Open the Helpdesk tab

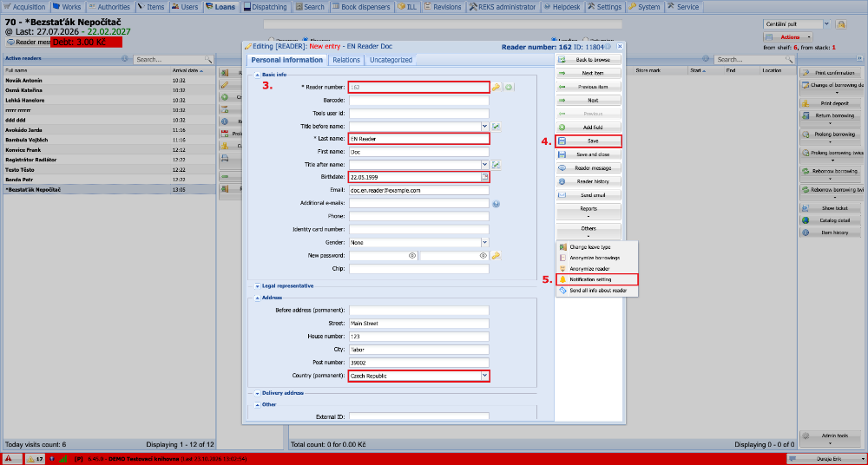coord(562,7)
